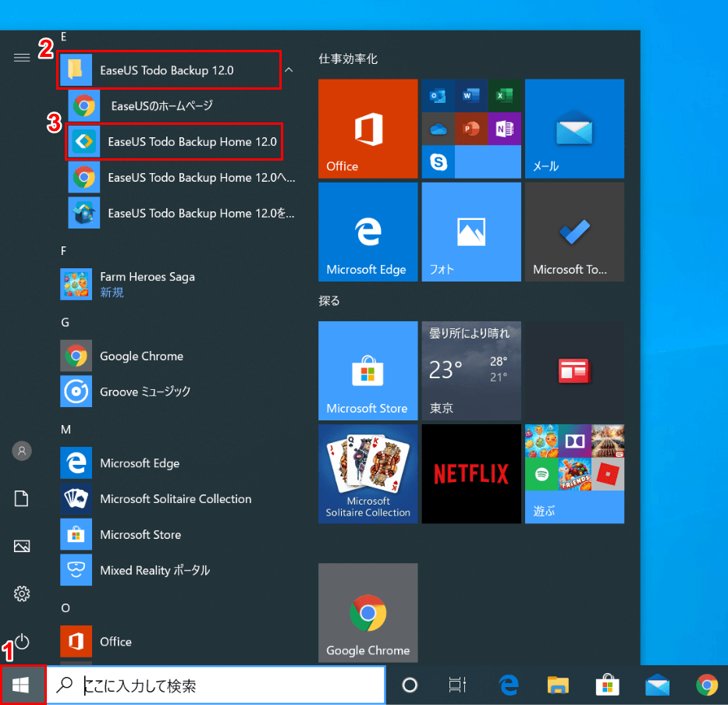The width and height of the screenshot is (728, 705).
Task: Click the letter M group header
Action: pos(66,430)
